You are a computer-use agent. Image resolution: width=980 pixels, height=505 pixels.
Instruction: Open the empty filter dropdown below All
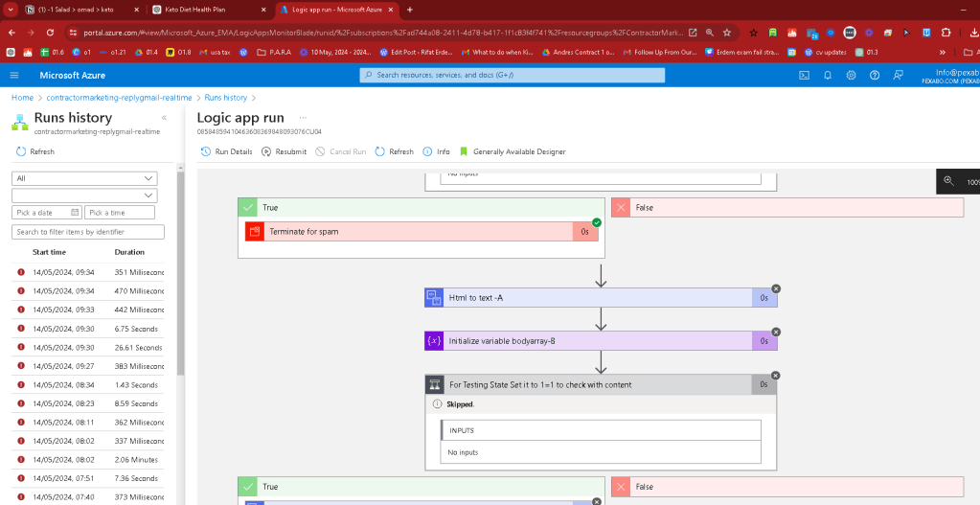point(84,195)
